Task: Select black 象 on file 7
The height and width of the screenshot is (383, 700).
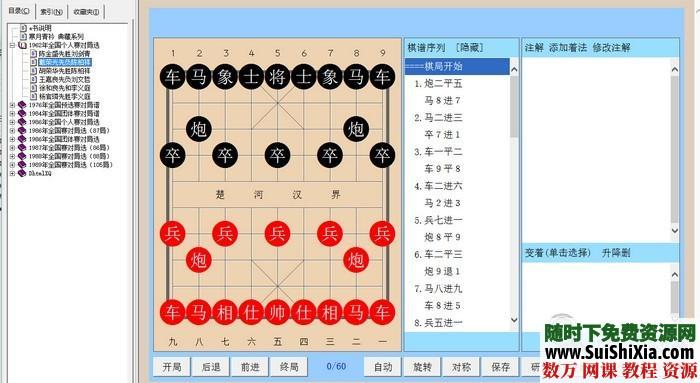Action: (329, 77)
